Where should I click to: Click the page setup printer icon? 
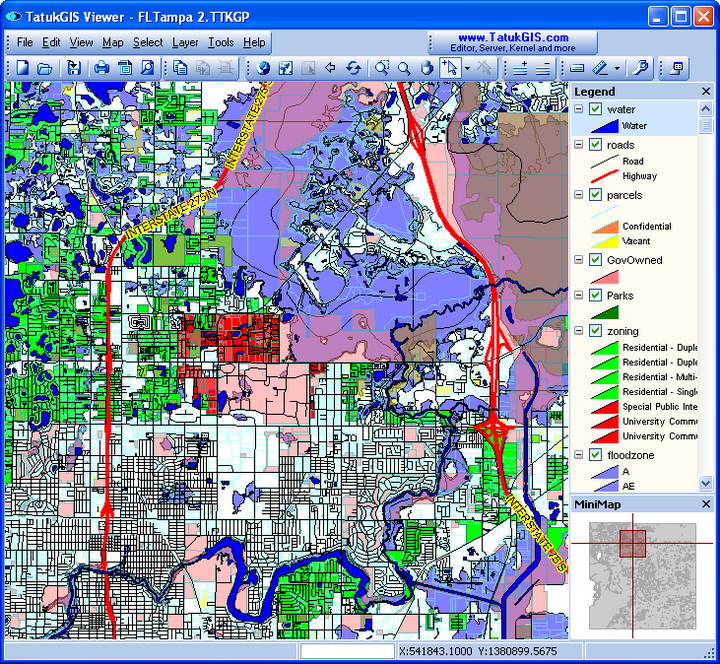click(x=124, y=68)
